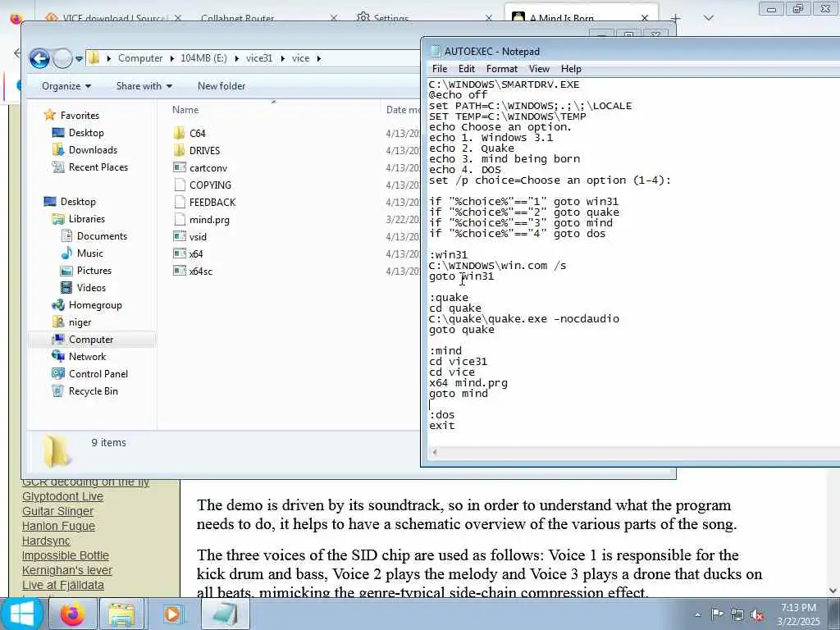Open the taskbar clock showing 7:13 PM
This screenshot has width=840, height=630.
[798, 614]
